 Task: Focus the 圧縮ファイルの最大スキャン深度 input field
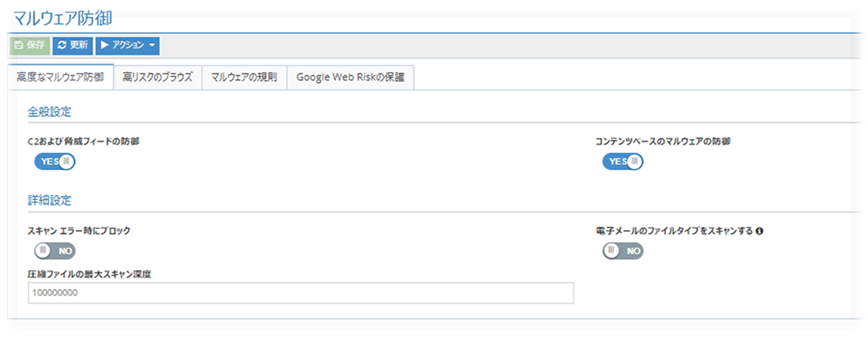click(x=300, y=293)
